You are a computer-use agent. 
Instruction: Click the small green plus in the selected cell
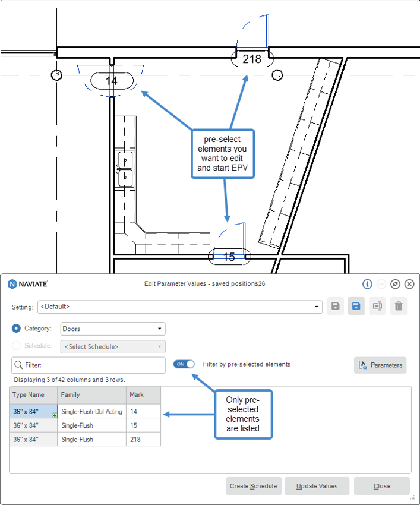point(55,415)
